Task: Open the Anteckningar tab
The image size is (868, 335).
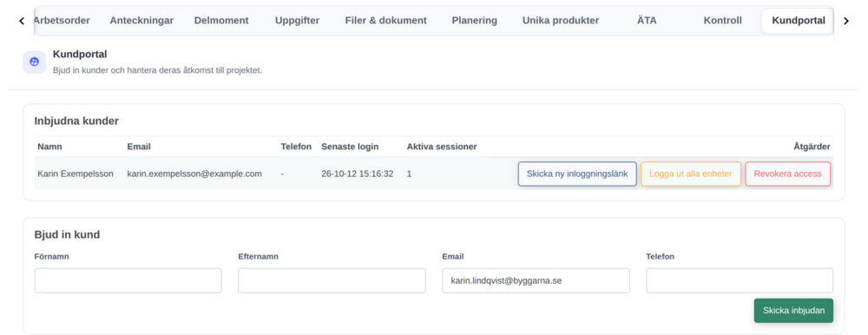Action: click(x=141, y=21)
